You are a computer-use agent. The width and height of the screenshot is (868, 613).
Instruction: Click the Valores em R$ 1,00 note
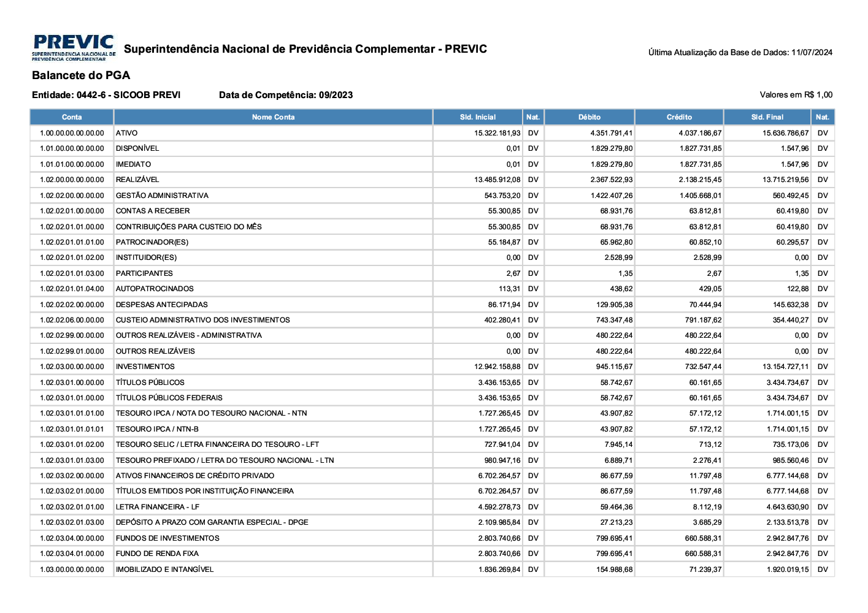(796, 95)
